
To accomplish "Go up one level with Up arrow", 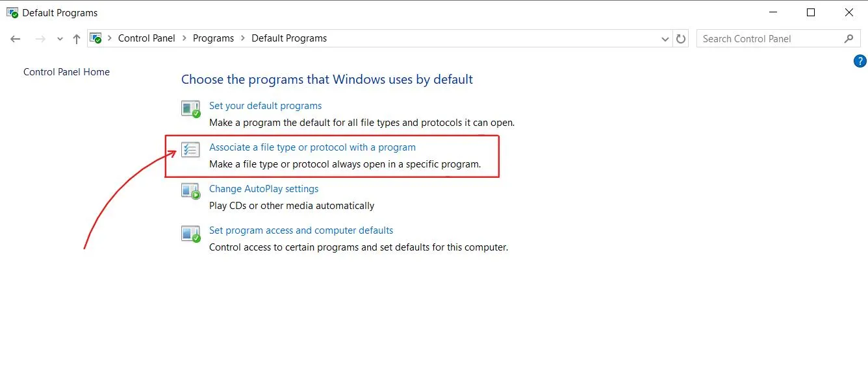I will tap(77, 39).
